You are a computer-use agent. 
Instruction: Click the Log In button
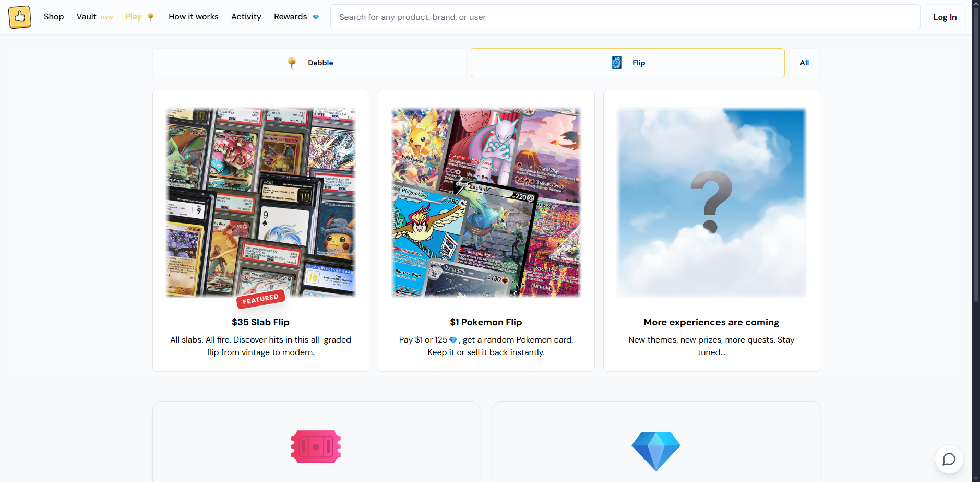pos(945,17)
